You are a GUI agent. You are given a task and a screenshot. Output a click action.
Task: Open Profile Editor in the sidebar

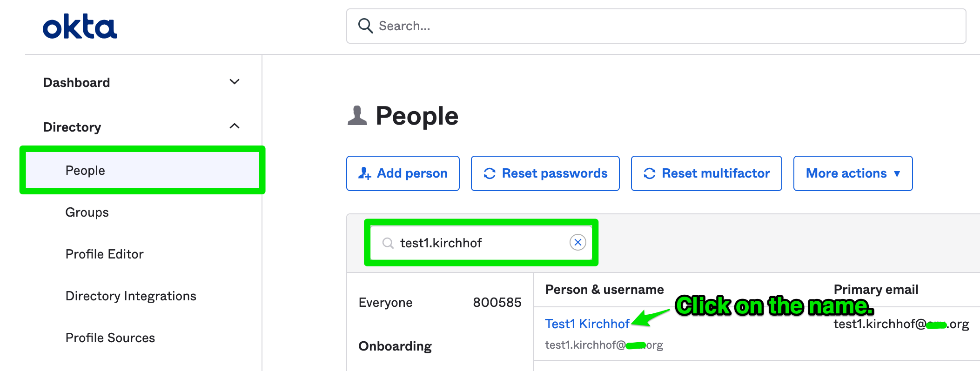tap(104, 254)
